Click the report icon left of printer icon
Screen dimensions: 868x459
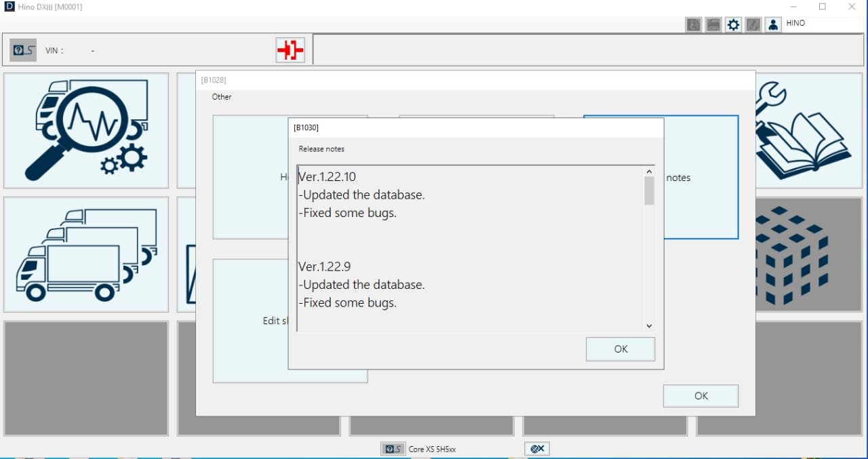693,24
